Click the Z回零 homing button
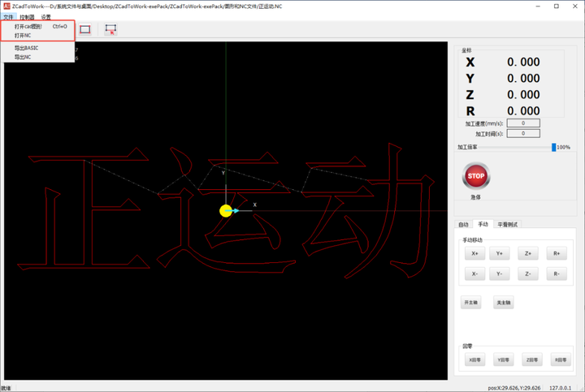The height and width of the screenshot is (392, 585). 531,360
